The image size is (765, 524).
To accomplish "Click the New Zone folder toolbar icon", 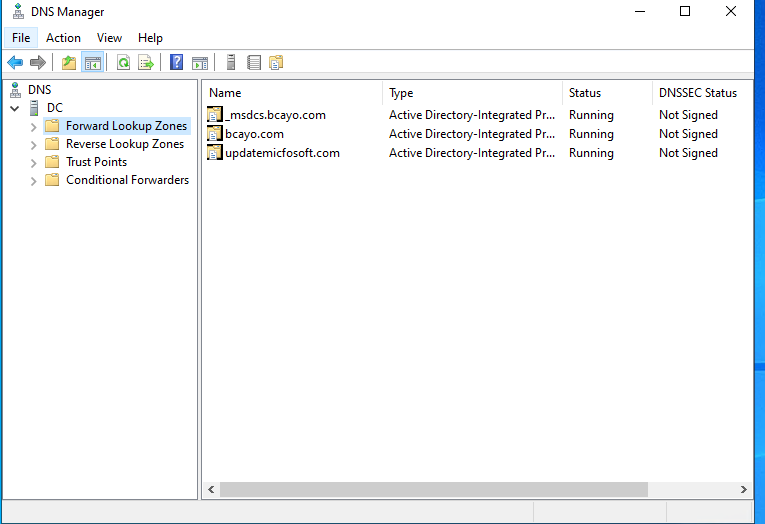I will point(276,63).
